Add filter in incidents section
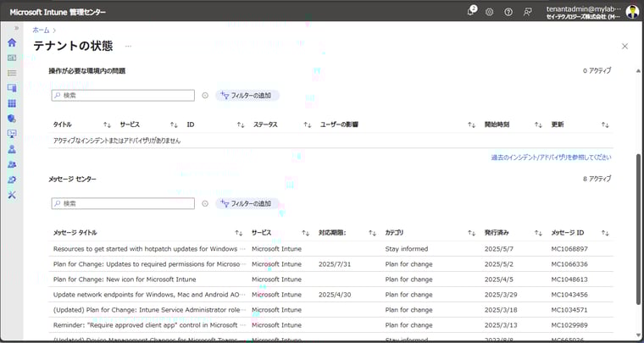This screenshot has height=343, width=644. [x=247, y=96]
